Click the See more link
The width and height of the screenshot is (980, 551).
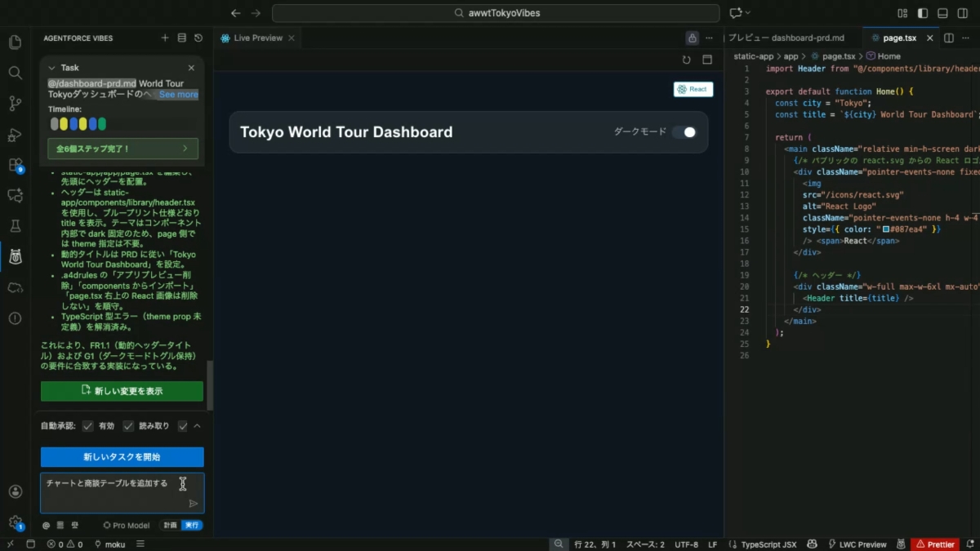pyautogui.click(x=178, y=95)
